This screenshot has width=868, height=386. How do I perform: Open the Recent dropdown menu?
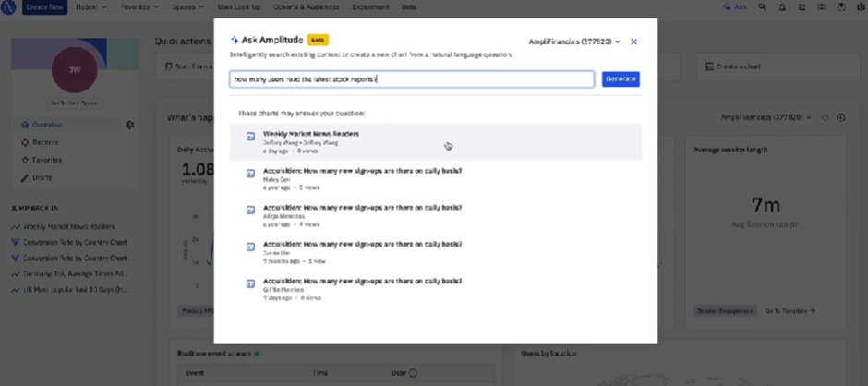click(x=92, y=6)
